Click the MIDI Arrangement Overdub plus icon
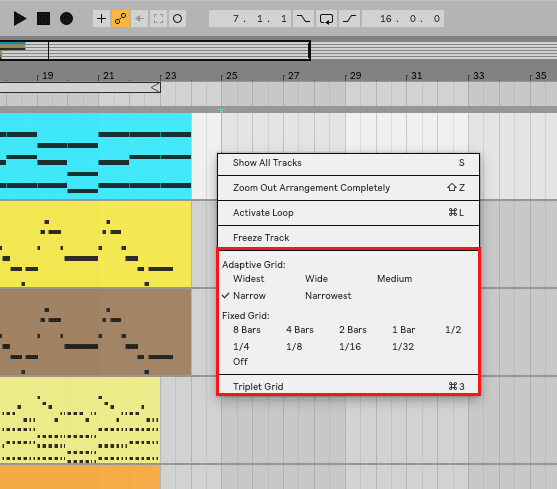The width and height of the screenshot is (557, 489). tap(102, 18)
